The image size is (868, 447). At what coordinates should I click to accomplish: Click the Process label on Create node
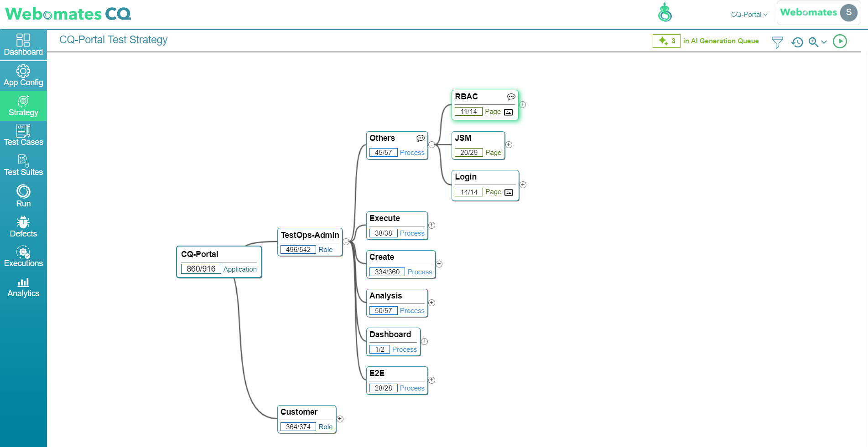point(420,272)
